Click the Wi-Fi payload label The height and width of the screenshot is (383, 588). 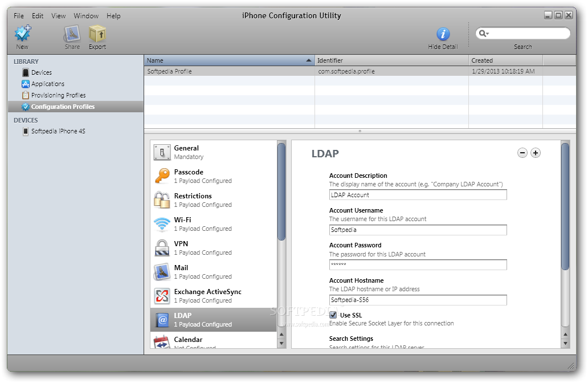[x=182, y=220]
